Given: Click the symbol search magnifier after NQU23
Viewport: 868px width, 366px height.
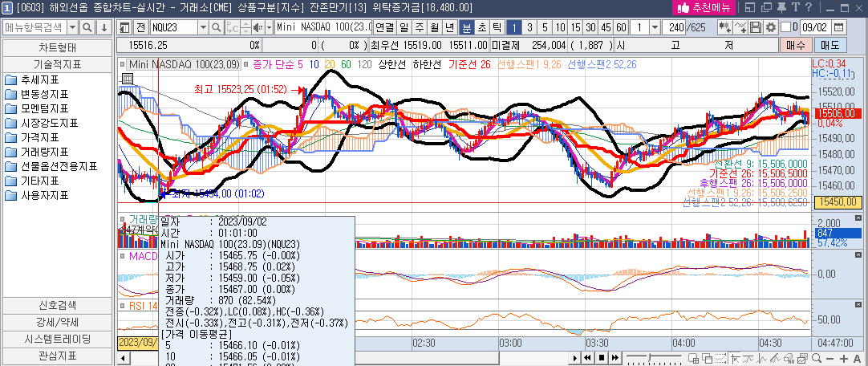Looking at the screenshot, I should point(217,27).
